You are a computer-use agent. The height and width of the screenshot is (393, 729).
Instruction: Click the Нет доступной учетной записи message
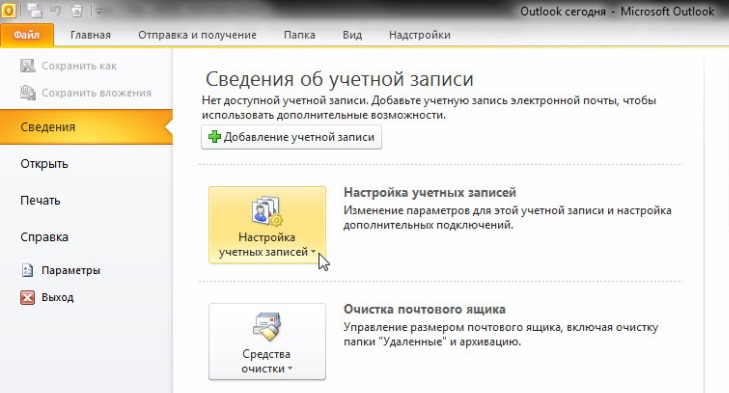(x=429, y=107)
